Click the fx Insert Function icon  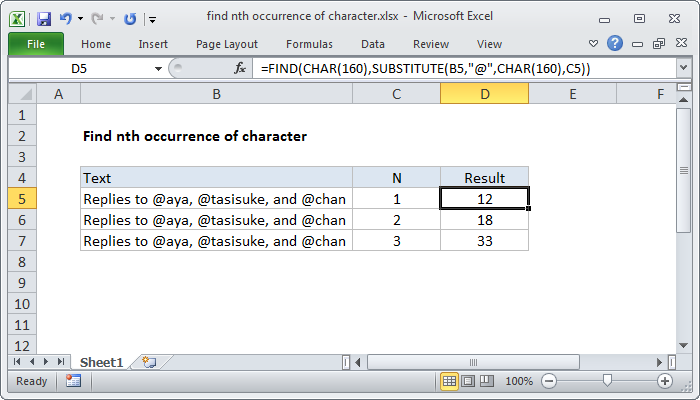point(240,68)
